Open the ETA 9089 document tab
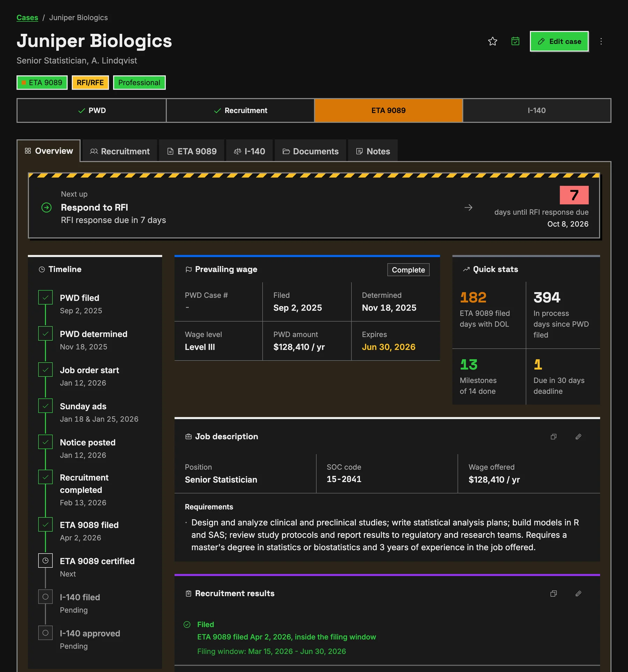628x672 pixels. tap(192, 151)
